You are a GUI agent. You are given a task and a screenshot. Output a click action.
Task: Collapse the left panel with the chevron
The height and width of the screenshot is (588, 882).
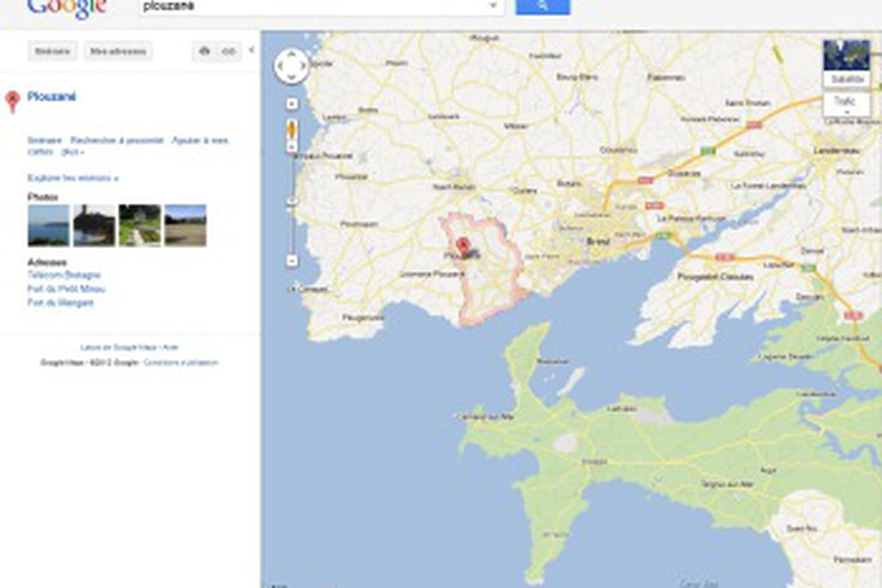(x=252, y=51)
